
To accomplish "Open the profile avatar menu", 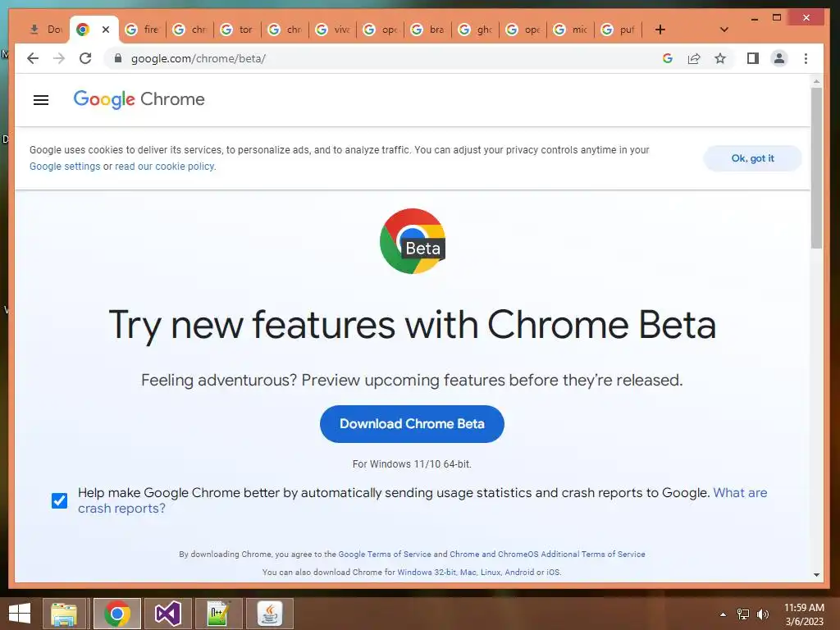I will click(779, 58).
